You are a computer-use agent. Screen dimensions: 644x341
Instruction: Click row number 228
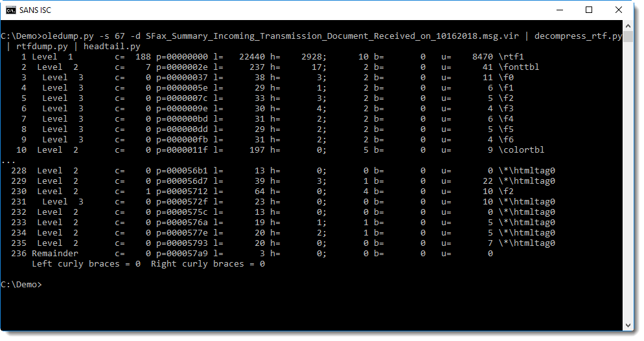pyautogui.click(x=19, y=170)
